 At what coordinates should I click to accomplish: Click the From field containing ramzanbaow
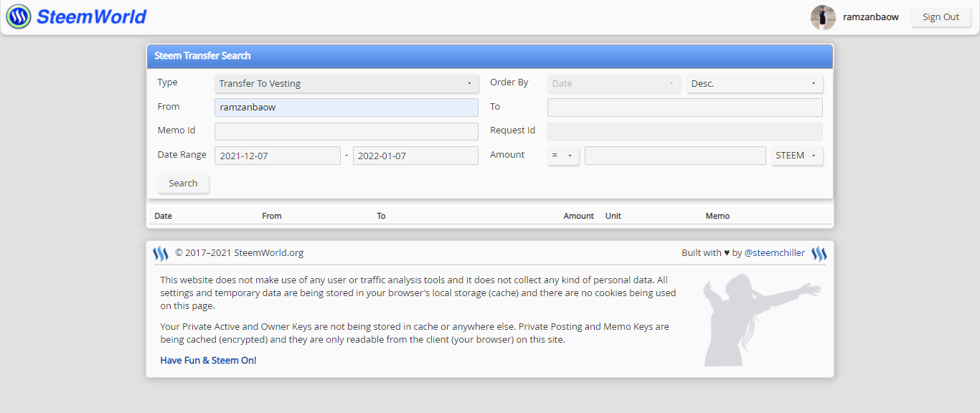(347, 107)
